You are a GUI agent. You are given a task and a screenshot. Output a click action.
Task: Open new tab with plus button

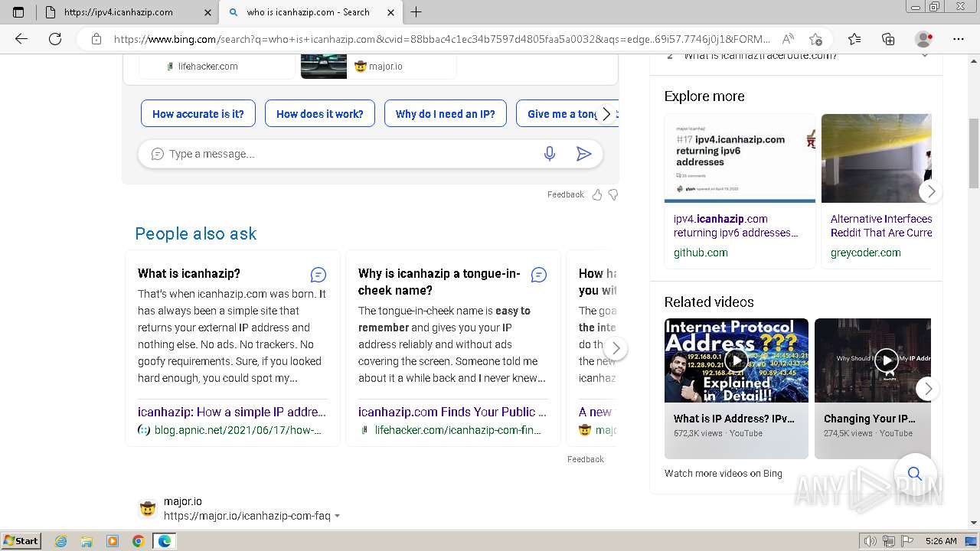click(416, 12)
